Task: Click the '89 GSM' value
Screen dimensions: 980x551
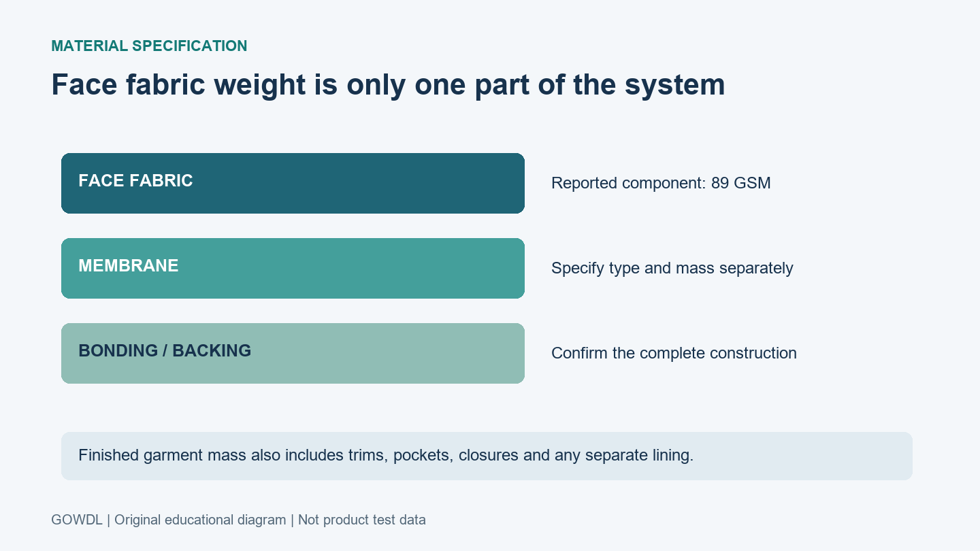Action: 741,183
